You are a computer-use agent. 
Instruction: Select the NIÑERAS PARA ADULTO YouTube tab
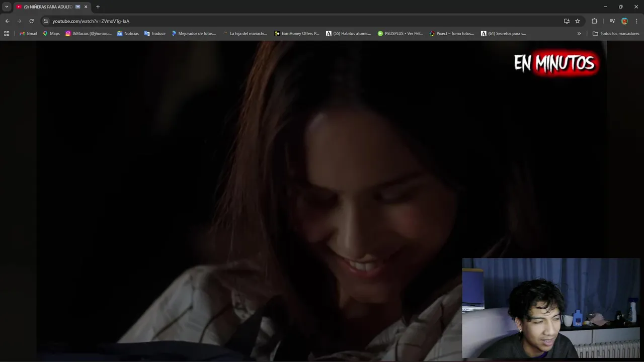click(x=52, y=7)
